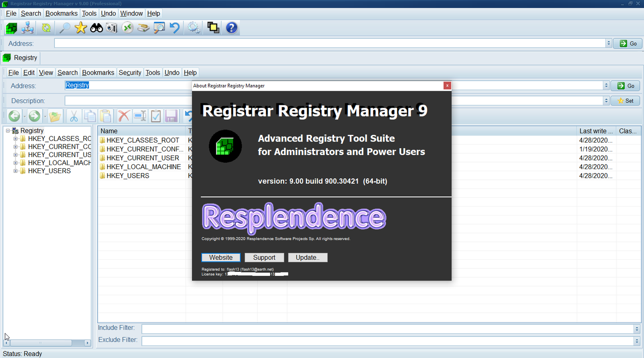Open the Forward button history dropdown arrow
This screenshot has width=644, height=358.
pyautogui.click(x=45, y=117)
